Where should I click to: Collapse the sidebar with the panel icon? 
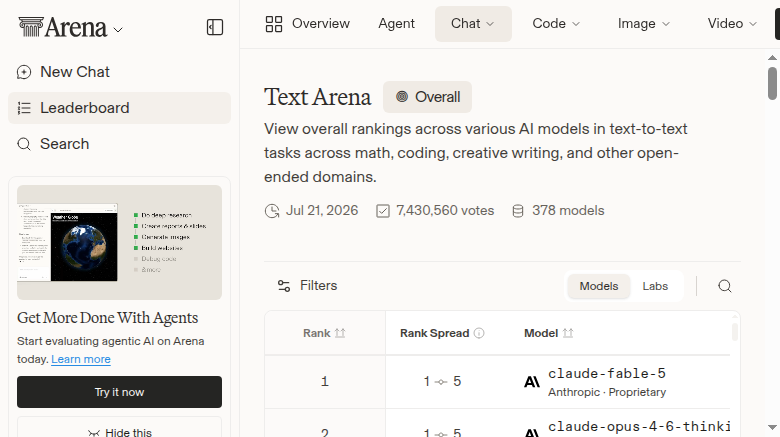(x=215, y=27)
